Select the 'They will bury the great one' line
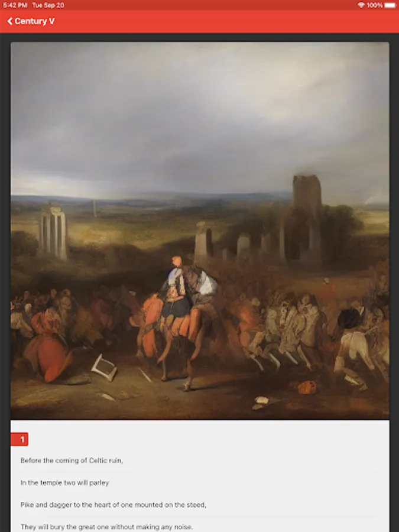 [106, 527]
